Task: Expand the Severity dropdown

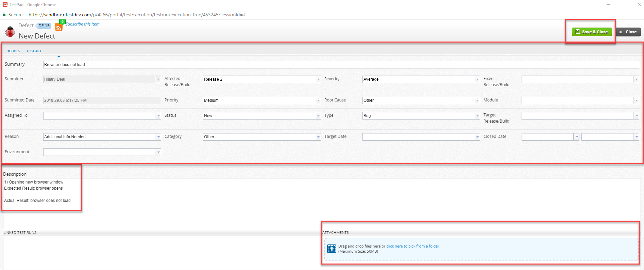Action: tap(477, 79)
